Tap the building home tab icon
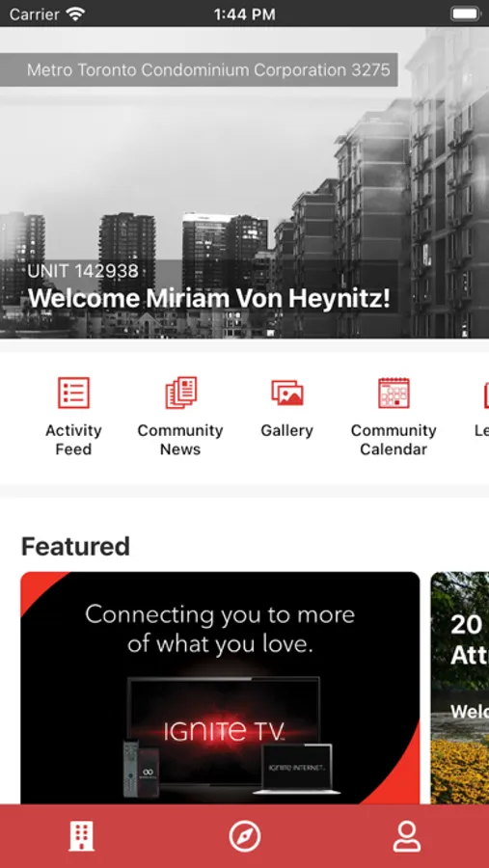 pyautogui.click(x=81, y=836)
